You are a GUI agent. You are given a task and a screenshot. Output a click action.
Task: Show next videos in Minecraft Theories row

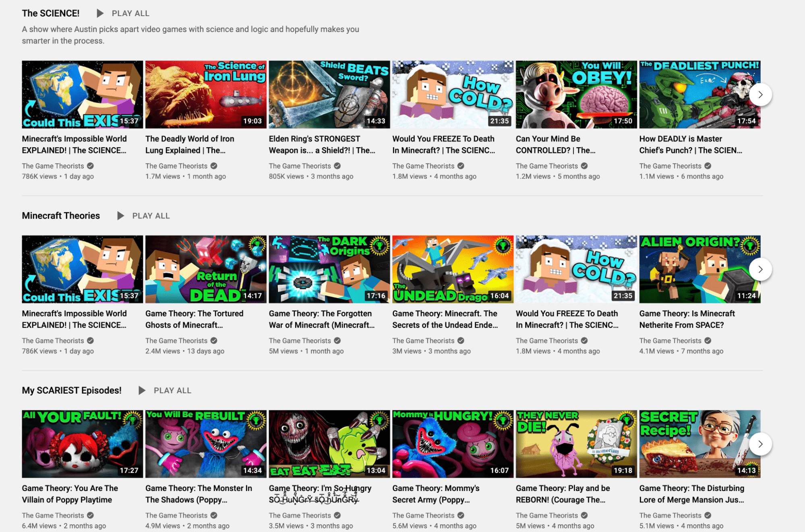(760, 269)
